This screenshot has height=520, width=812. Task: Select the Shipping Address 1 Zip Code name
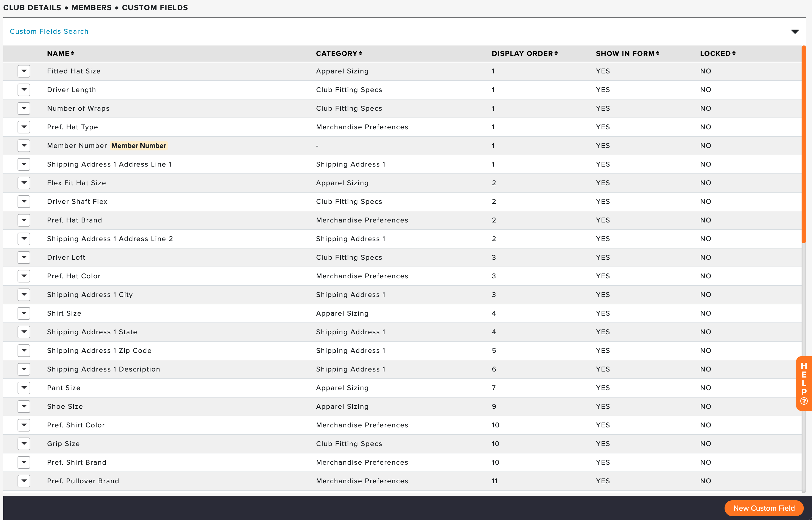[x=99, y=350]
